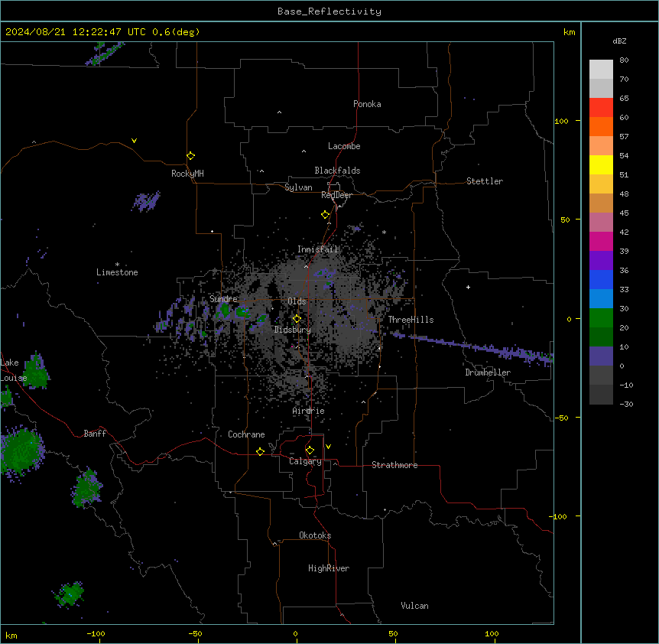Viewport: 659px width, 644px height.
Task: Click the Stettler label
Action: (485, 181)
